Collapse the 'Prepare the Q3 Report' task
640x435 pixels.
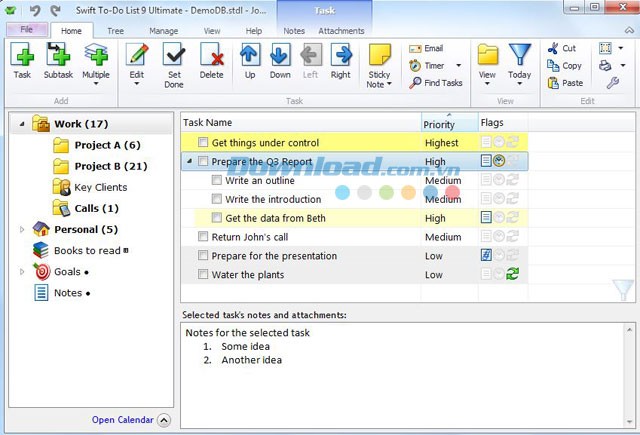[x=189, y=162]
